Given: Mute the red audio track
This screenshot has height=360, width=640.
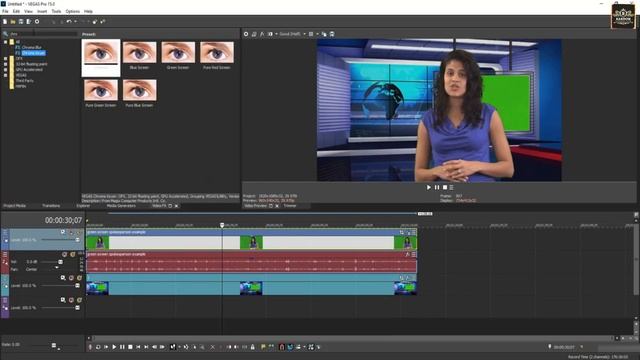Looking at the screenshot, I should click(64, 254).
